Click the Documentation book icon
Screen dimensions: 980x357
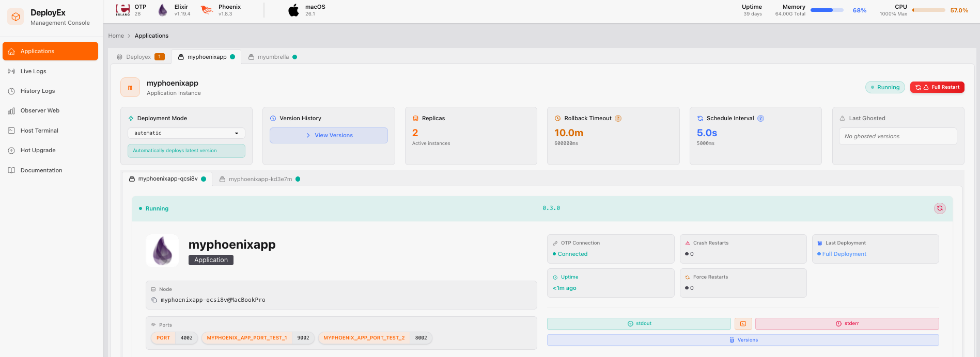11,170
